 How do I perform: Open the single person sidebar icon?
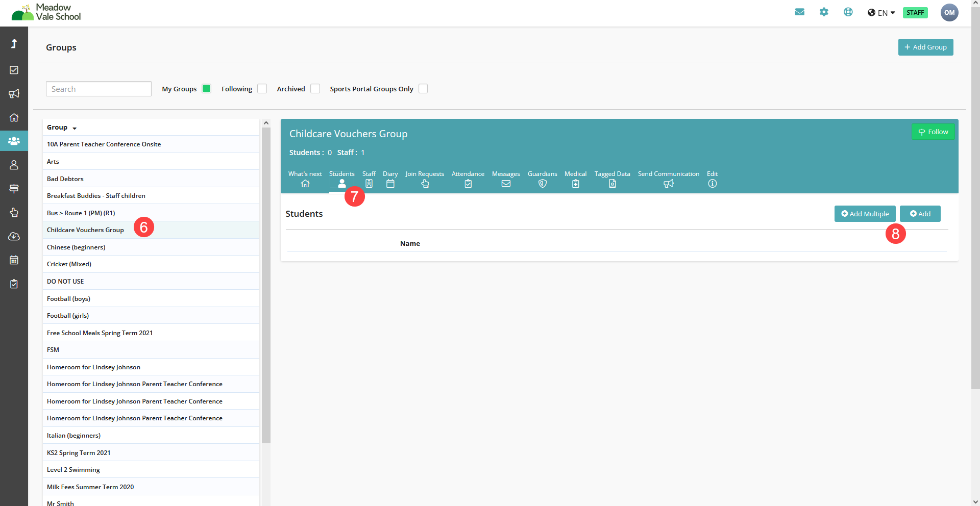click(14, 165)
